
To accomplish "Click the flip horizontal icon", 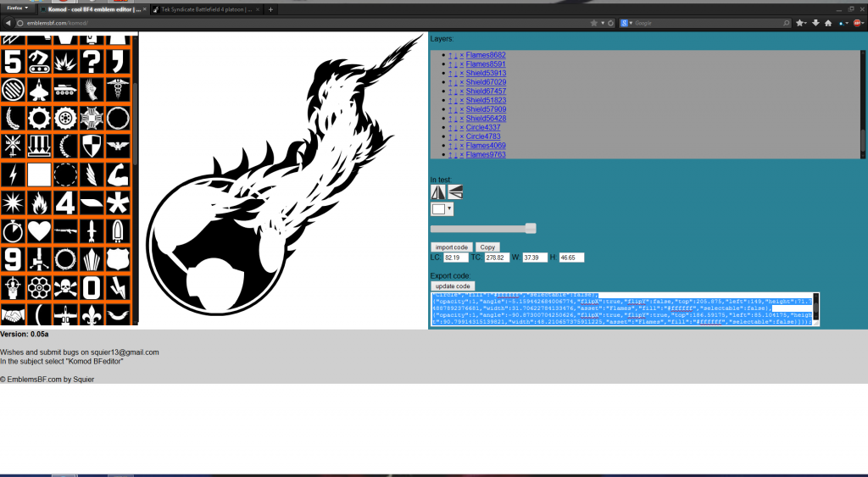I will pos(438,192).
